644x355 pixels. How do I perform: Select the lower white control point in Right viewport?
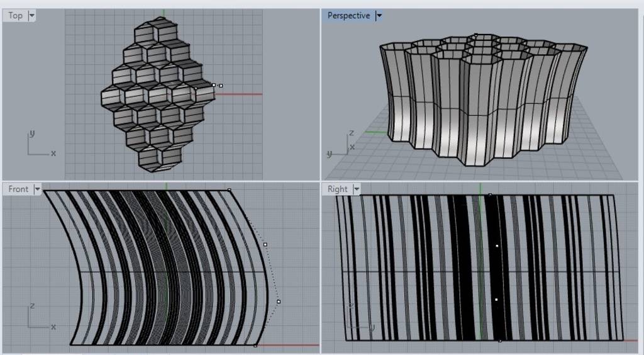pyautogui.click(x=496, y=300)
